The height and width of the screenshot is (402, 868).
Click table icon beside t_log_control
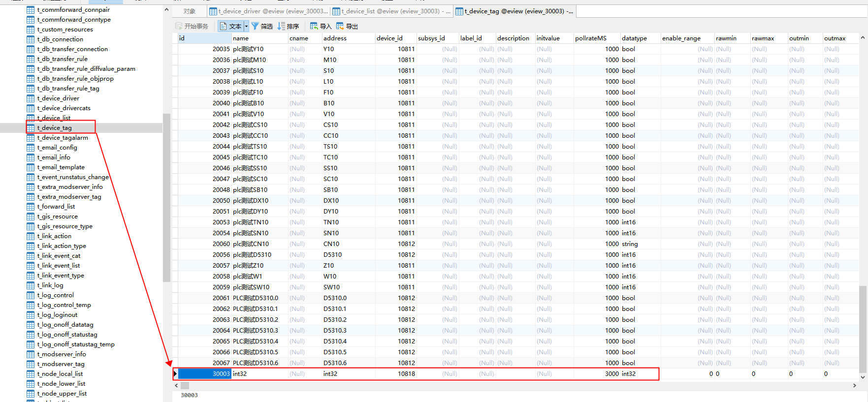pyautogui.click(x=31, y=295)
